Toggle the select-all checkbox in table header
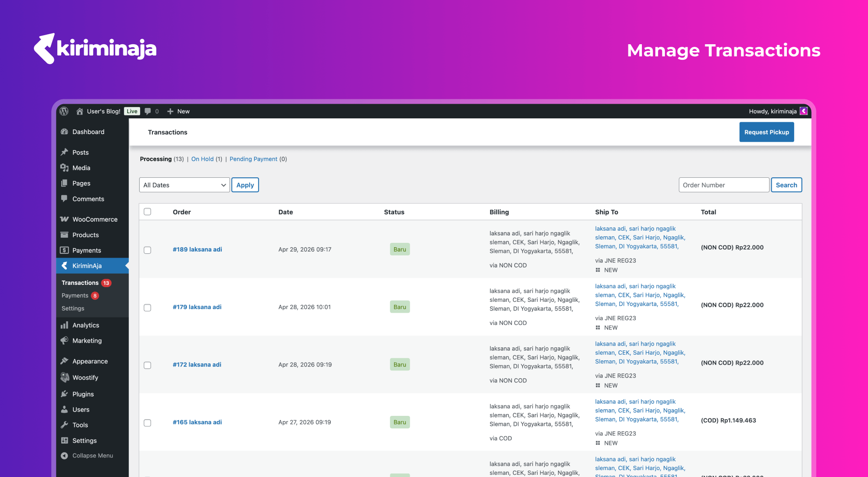Screen dimensions: 868x477 pyautogui.click(x=148, y=212)
